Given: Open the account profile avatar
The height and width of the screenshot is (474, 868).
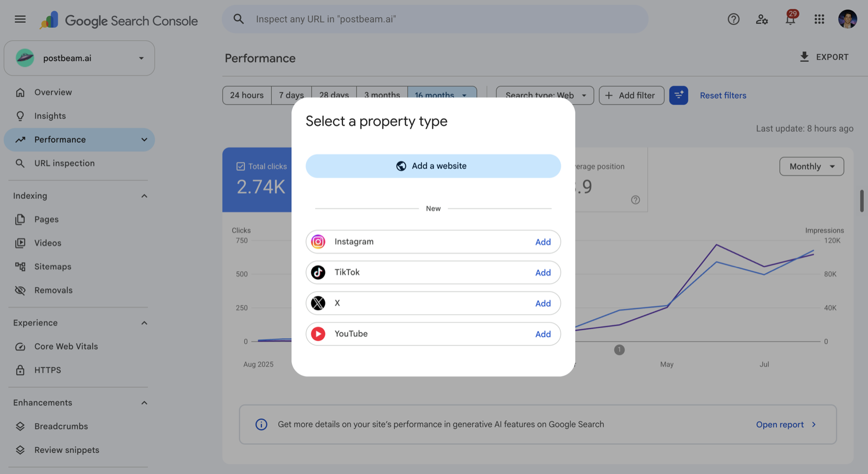Looking at the screenshot, I should pos(847,19).
